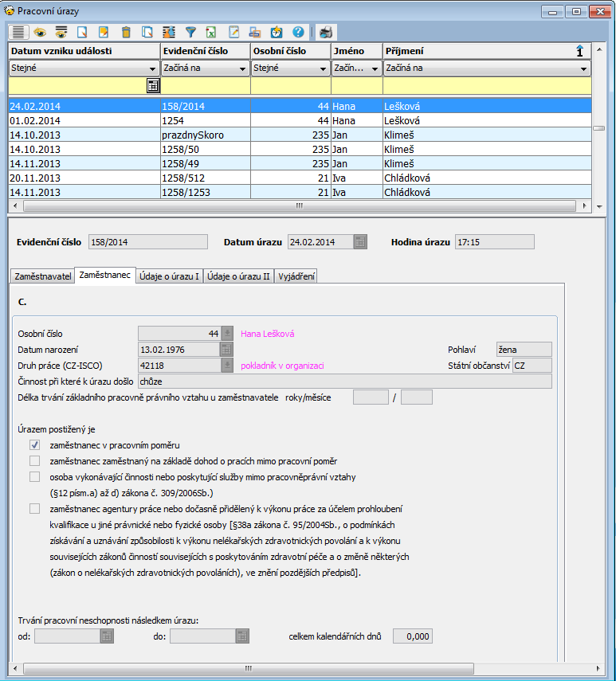Toggle 'zaměstnanec v pracovním poměru' checkbox
Image resolution: width=616 pixels, height=681 pixels.
[34, 445]
